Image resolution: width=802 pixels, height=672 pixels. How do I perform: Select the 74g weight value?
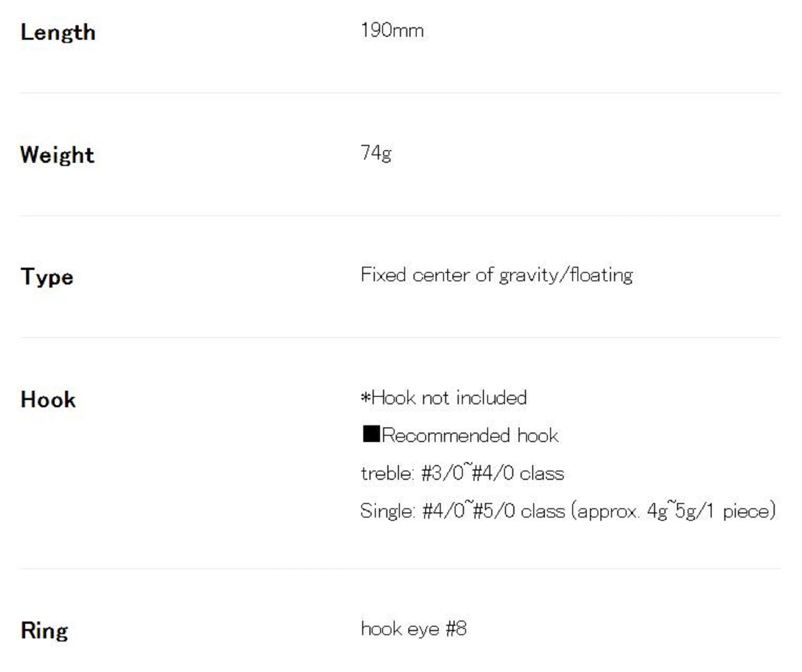pos(376,153)
